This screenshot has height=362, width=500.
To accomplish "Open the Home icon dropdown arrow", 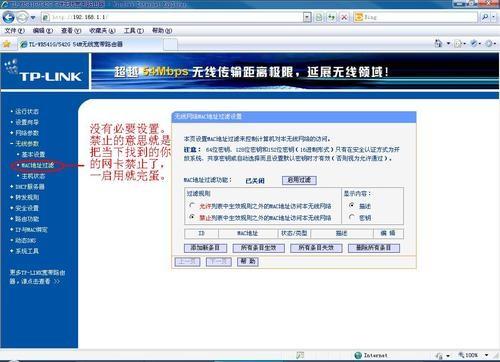I will 448,44.
